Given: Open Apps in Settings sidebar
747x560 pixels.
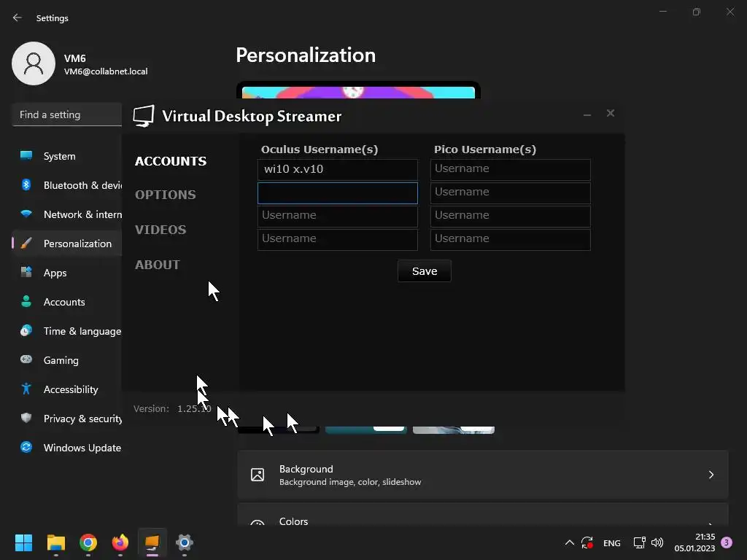Looking at the screenshot, I should pos(66,273).
